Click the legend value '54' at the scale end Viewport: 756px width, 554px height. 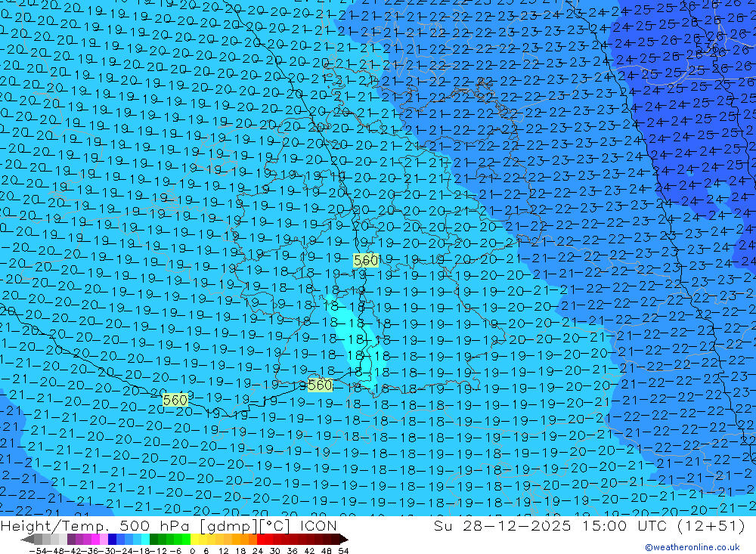343,551
